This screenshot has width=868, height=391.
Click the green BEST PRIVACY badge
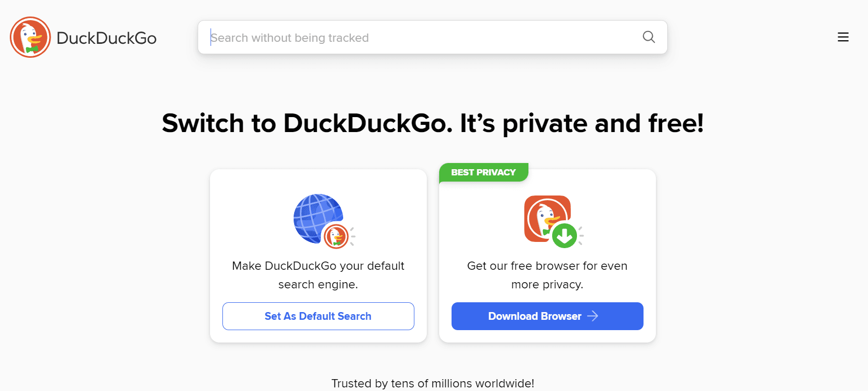pos(484,172)
